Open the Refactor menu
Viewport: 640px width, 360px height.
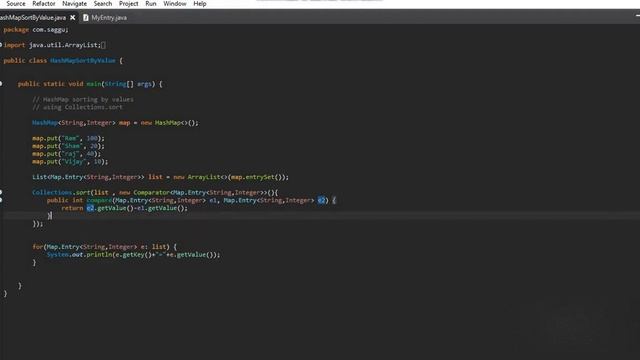point(44,4)
